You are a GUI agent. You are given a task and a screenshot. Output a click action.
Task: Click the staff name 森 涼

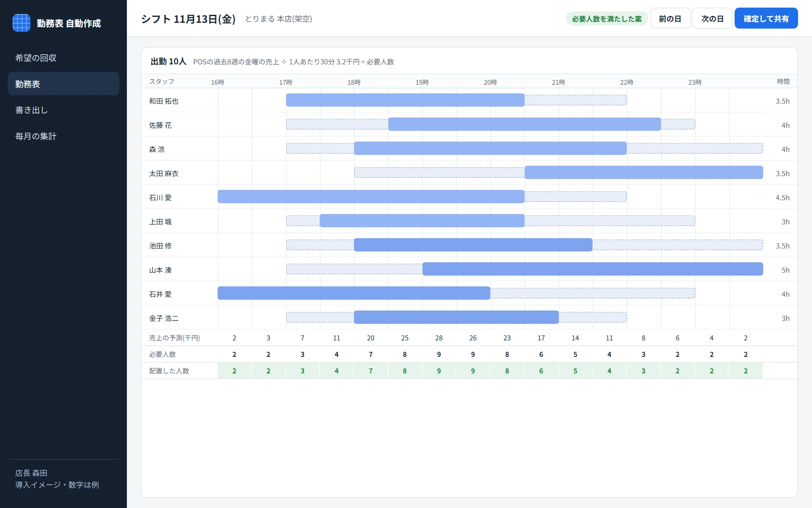(157, 149)
